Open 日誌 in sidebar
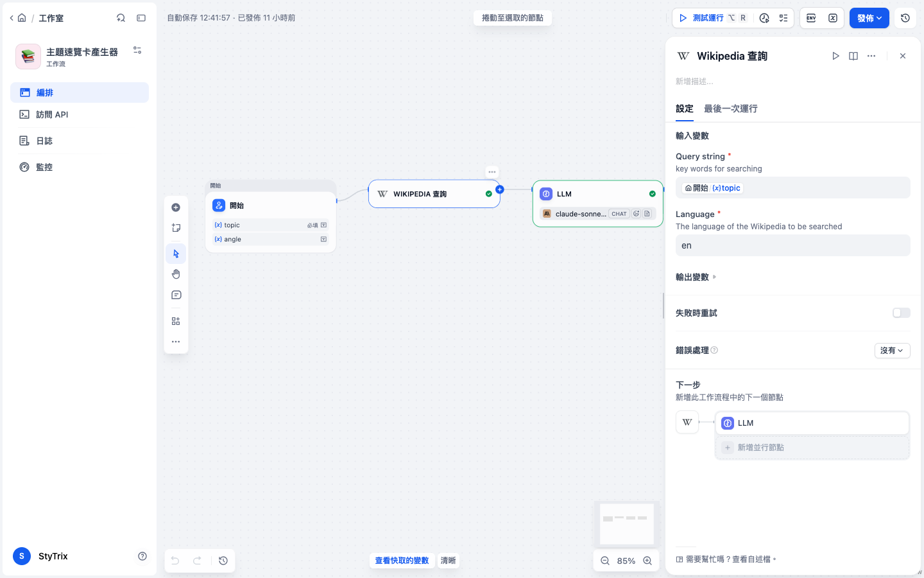Image resolution: width=924 pixels, height=578 pixels. tap(80, 141)
